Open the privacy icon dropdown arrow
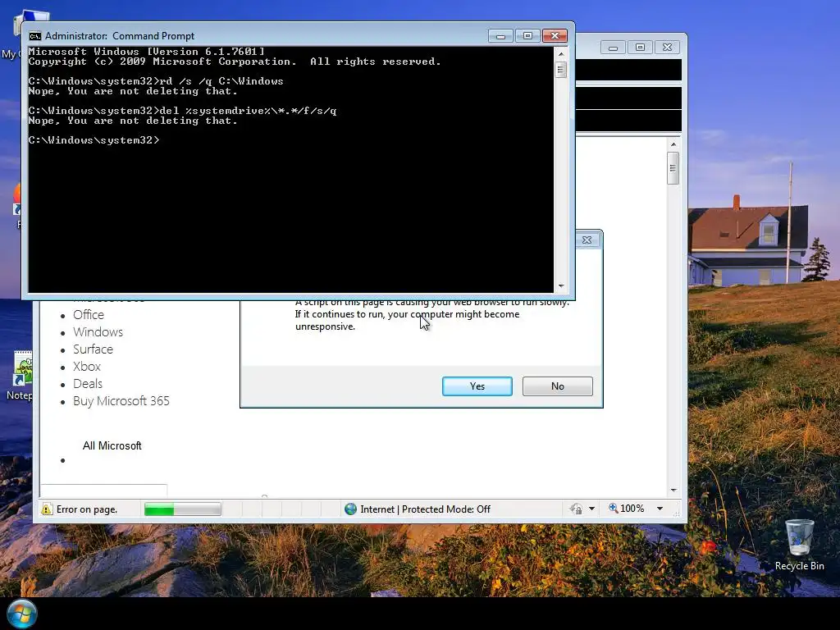840x630 pixels. pyautogui.click(x=592, y=509)
